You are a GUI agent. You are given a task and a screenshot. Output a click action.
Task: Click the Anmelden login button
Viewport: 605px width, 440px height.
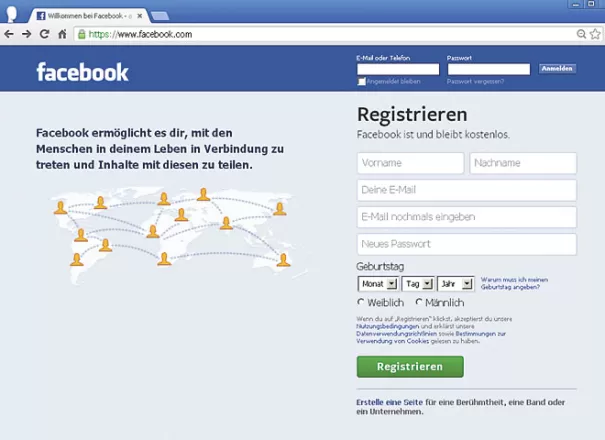(x=557, y=68)
